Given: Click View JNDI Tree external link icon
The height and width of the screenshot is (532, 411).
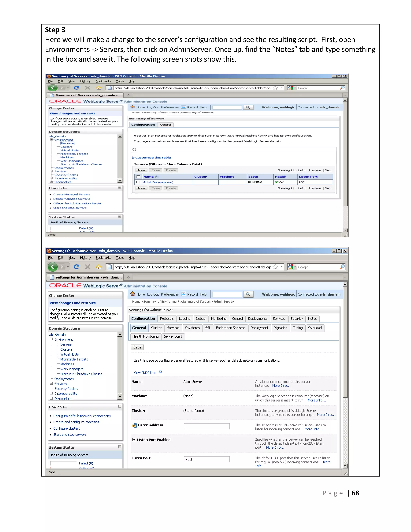Looking at the screenshot, I should click(x=160, y=372).
